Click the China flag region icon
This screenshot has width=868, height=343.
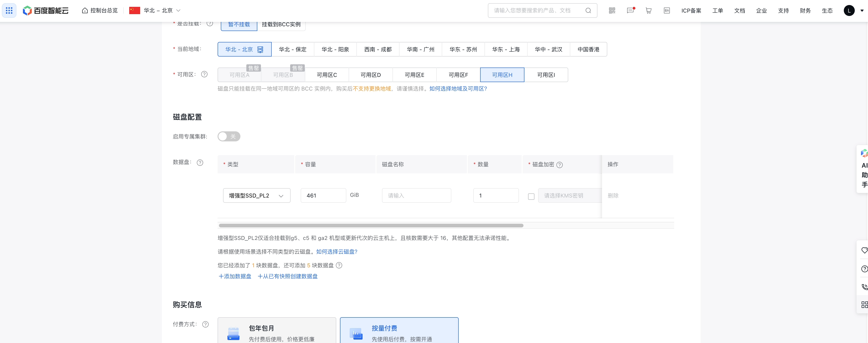pyautogui.click(x=134, y=10)
